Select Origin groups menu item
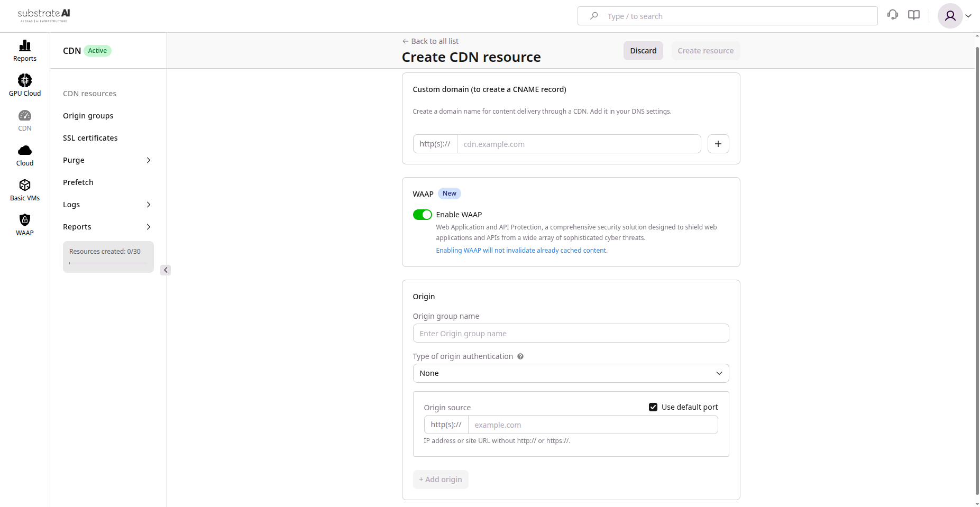The height and width of the screenshot is (507, 980). click(x=88, y=115)
